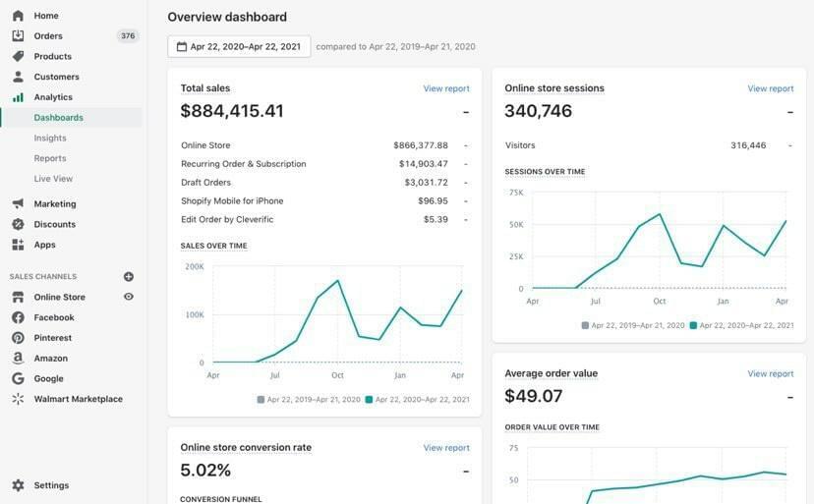814x504 pixels.
Task: Open Orders via its inbox icon
Action: pos(18,36)
